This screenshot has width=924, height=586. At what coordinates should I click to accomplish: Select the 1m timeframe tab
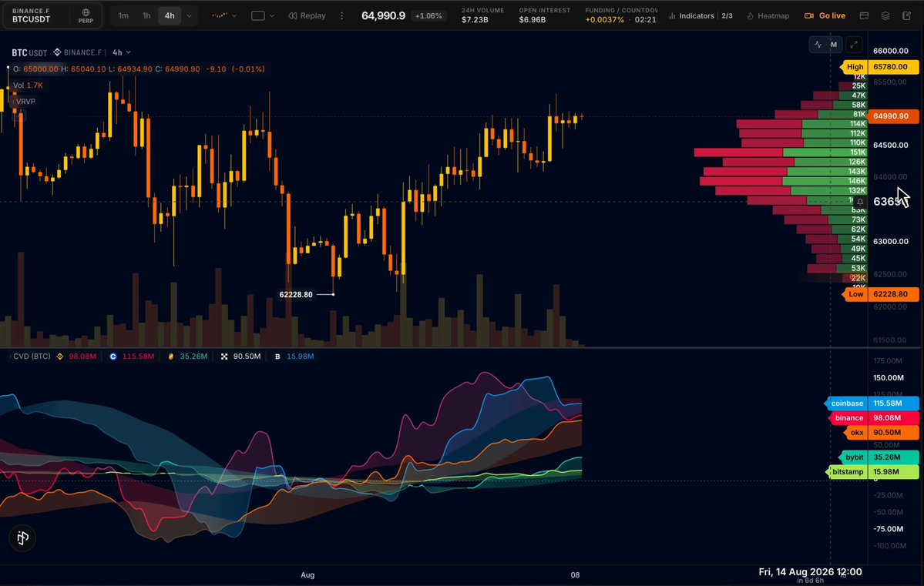pos(123,16)
